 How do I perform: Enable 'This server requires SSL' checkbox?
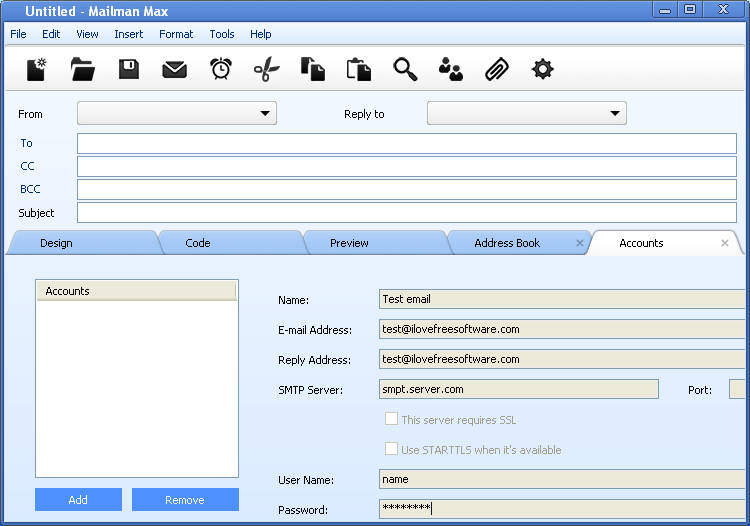[392, 420]
